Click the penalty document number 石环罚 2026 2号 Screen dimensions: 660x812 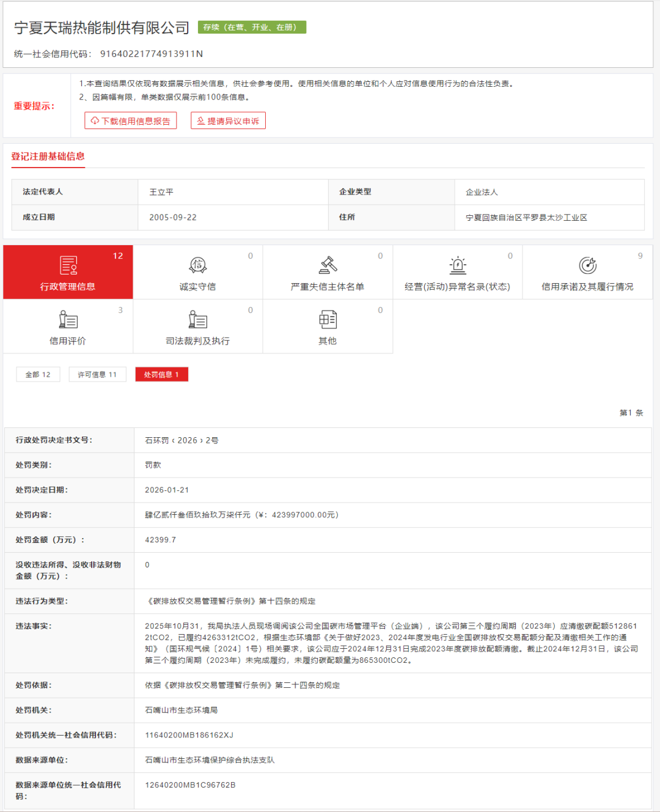point(182,440)
